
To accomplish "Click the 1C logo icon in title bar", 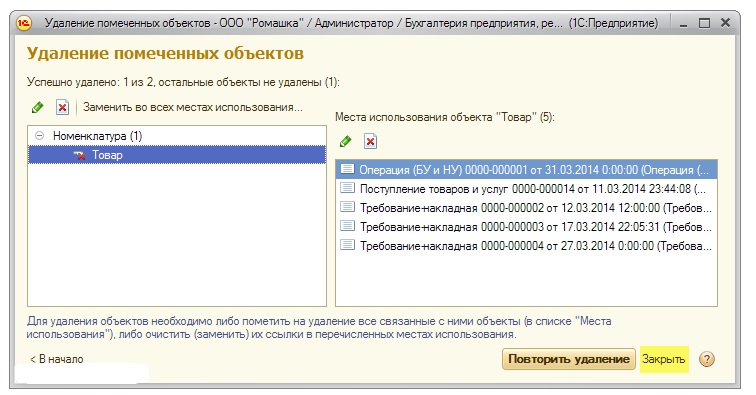I will (x=24, y=23).
